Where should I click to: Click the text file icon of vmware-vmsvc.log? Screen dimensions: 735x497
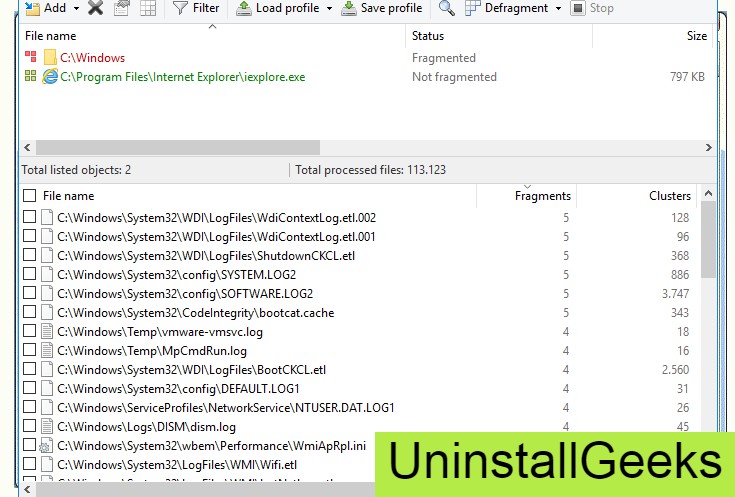click(x=46, y=331)
